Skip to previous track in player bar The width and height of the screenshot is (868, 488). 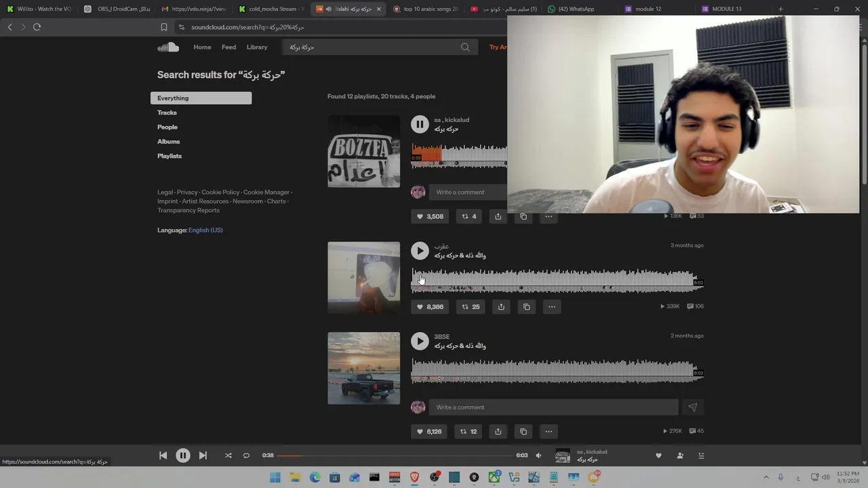pyautogui.click(x=163, y=455)
